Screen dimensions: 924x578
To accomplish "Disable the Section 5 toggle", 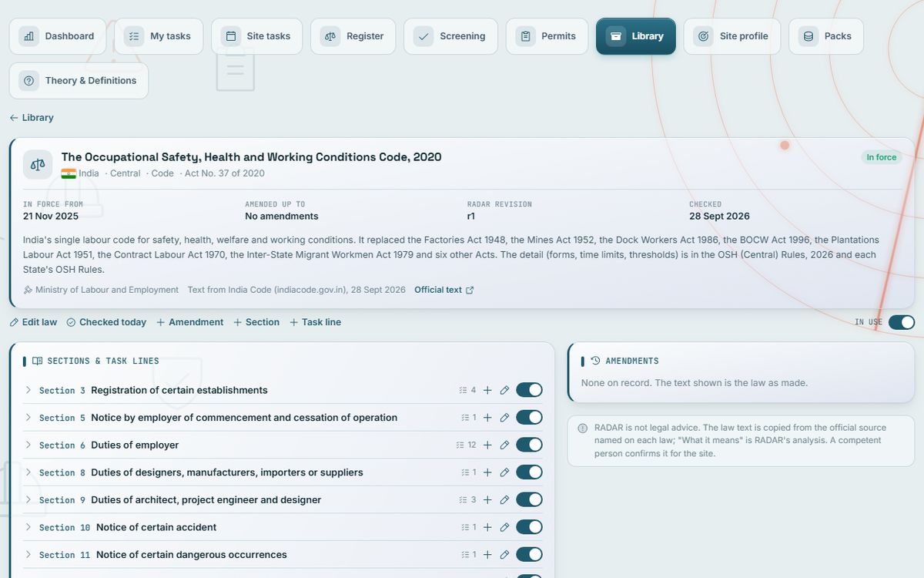I will pyautogui.click(x=530, y=418).
